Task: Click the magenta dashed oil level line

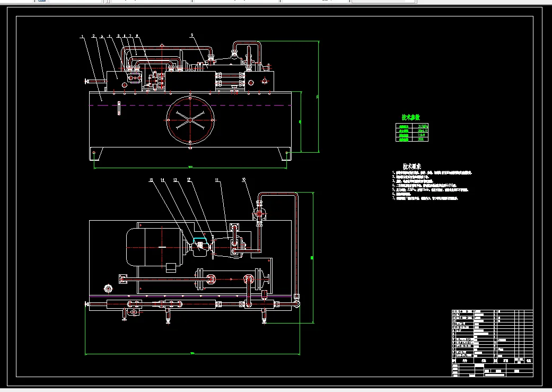Action: 190,106
